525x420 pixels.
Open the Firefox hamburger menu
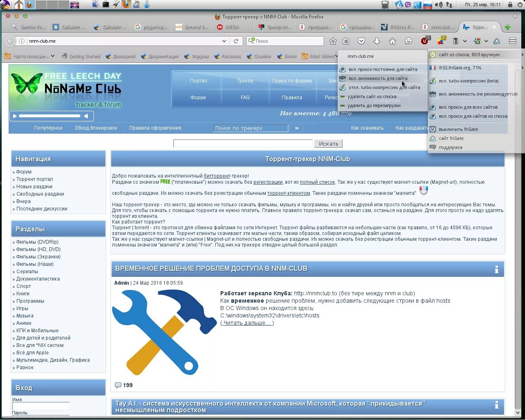[x=513, y=41]
